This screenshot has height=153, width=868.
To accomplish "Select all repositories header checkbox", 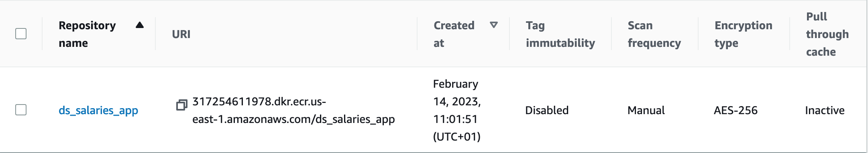I will [x=21, y=34].
